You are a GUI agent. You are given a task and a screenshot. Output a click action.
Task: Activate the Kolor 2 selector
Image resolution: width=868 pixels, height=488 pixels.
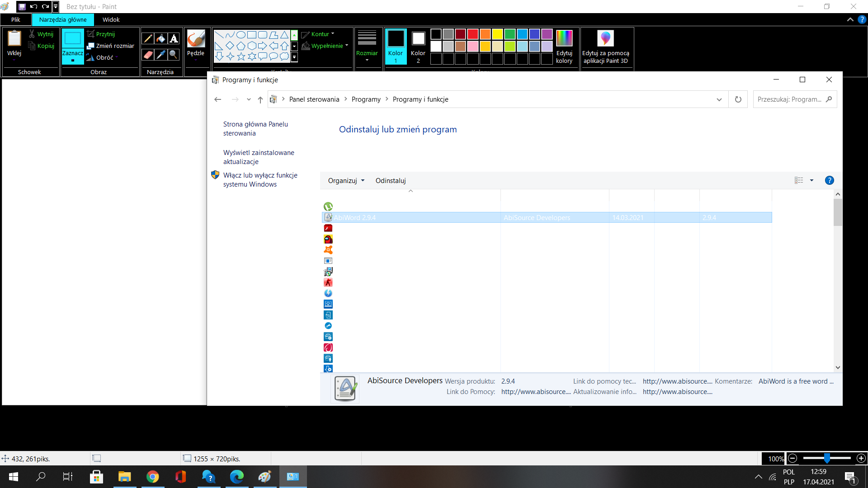pyautogui.click(x=418, y=46)
